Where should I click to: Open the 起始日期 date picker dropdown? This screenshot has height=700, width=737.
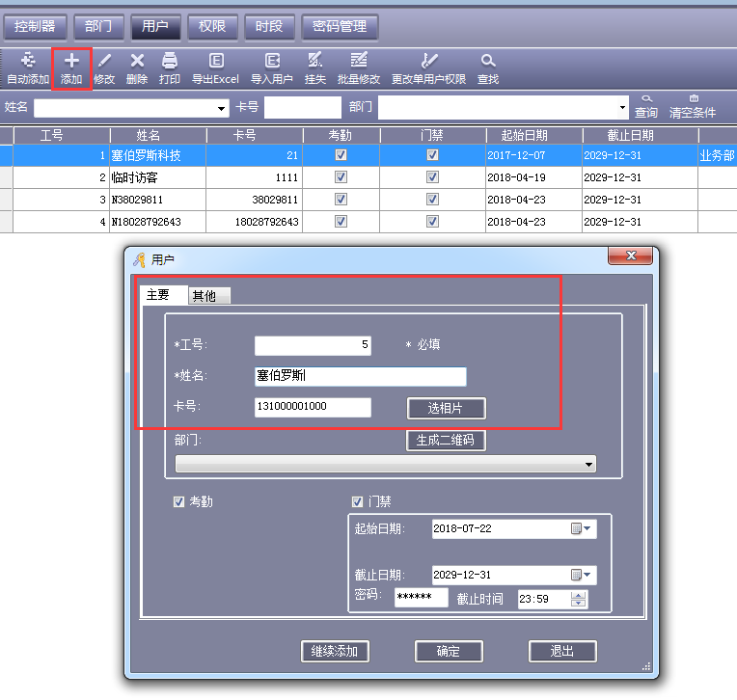[588, 529]
